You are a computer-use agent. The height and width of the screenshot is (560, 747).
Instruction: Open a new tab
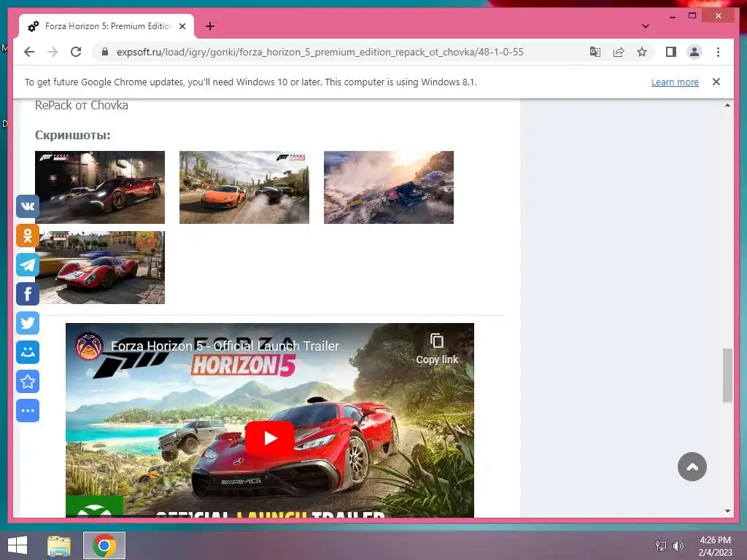click(x=210, y=26)
